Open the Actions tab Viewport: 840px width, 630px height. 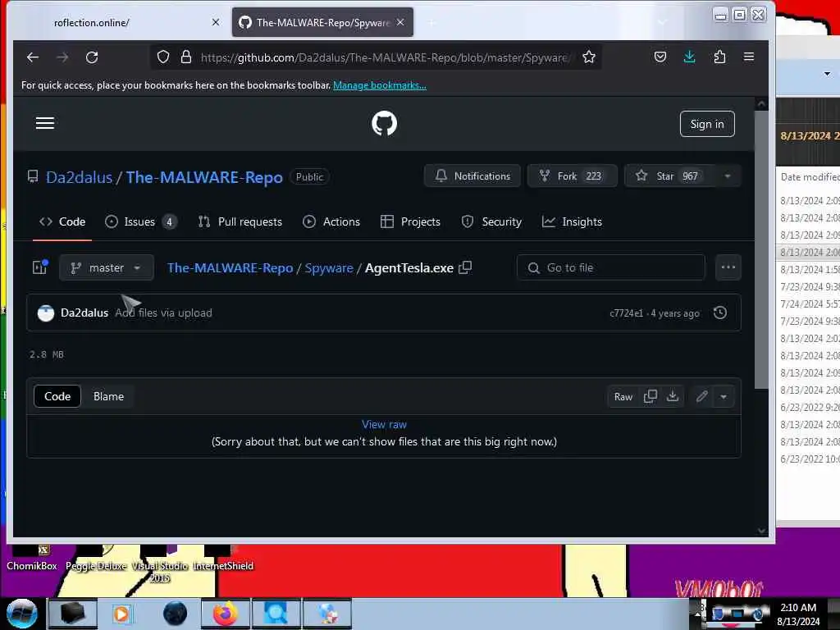click(x=331, y=221)
